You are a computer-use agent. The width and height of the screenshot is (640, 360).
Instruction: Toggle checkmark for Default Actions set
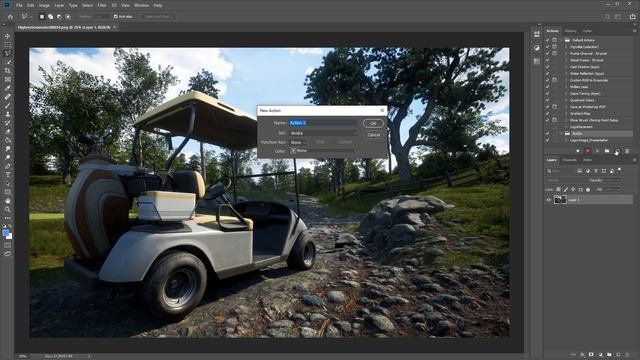[x=547, y=40]
